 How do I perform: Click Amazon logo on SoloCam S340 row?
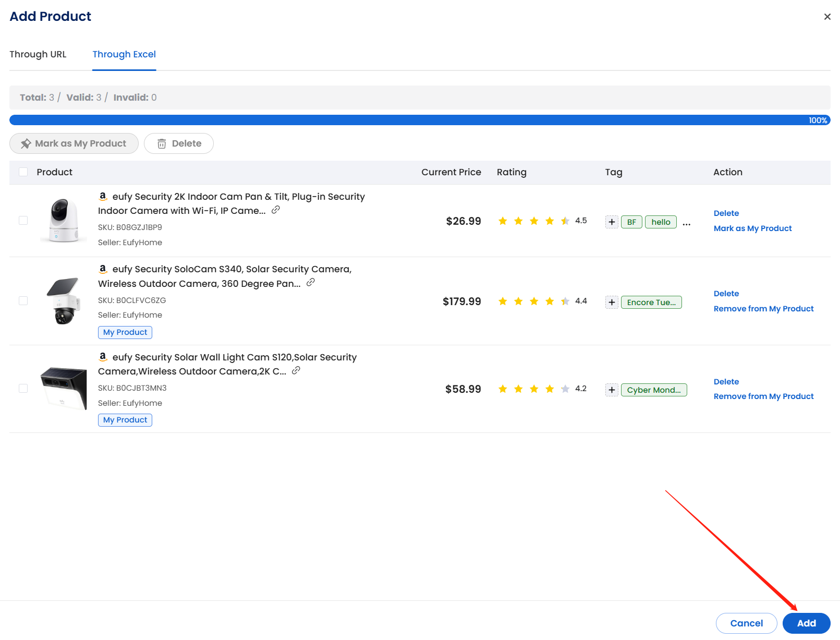pyautogui.click(x=103, y=269)
